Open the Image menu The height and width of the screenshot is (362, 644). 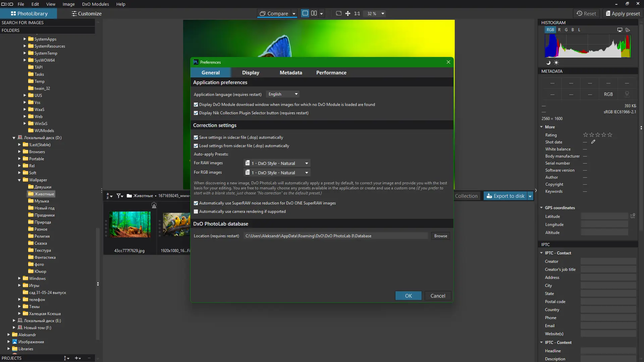[68, 4]
